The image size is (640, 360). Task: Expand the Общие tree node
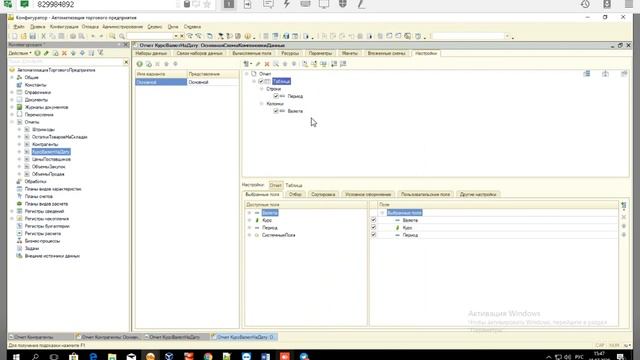12,77
